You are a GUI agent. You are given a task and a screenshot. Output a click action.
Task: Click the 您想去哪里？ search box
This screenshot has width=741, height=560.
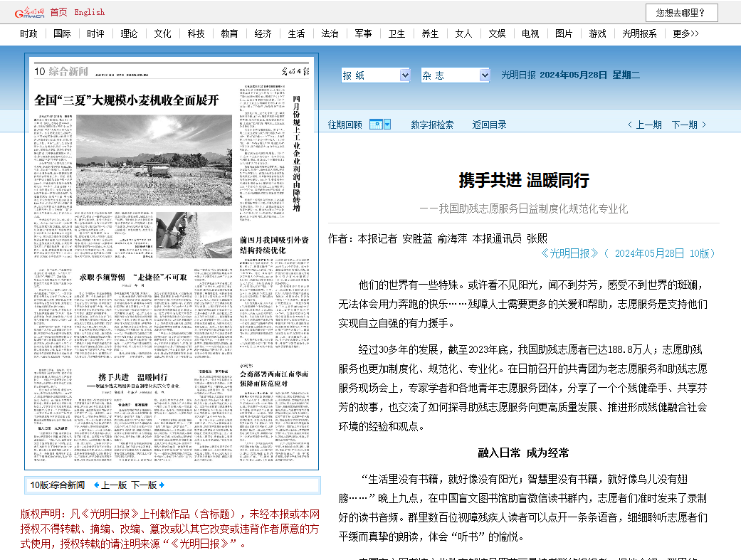click(681, 13)
